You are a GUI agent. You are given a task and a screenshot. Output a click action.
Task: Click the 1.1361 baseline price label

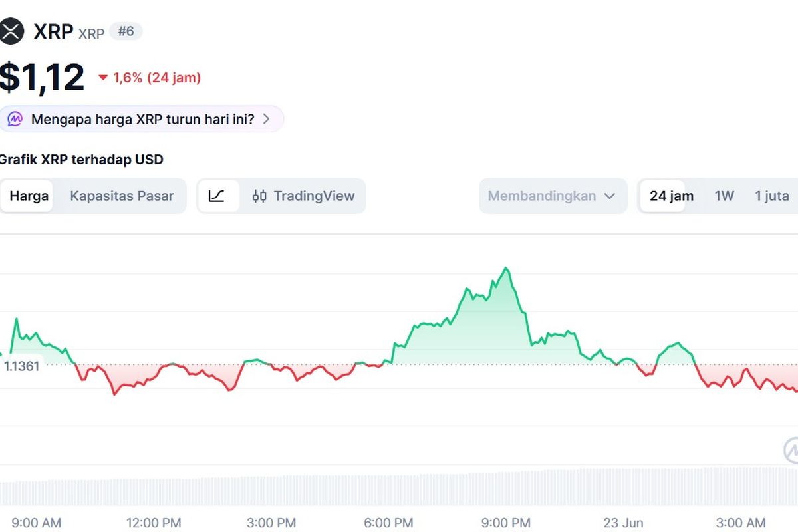(22, 366)
